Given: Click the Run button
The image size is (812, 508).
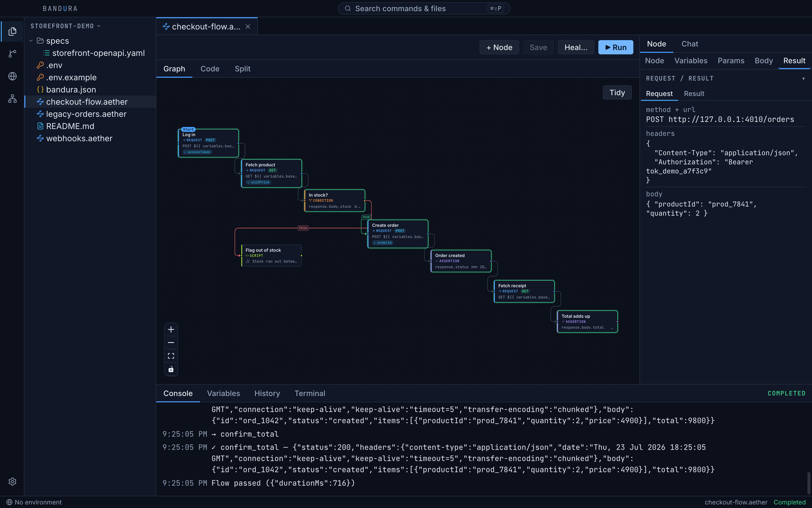Looking at the screenshot, I should 616,47.
